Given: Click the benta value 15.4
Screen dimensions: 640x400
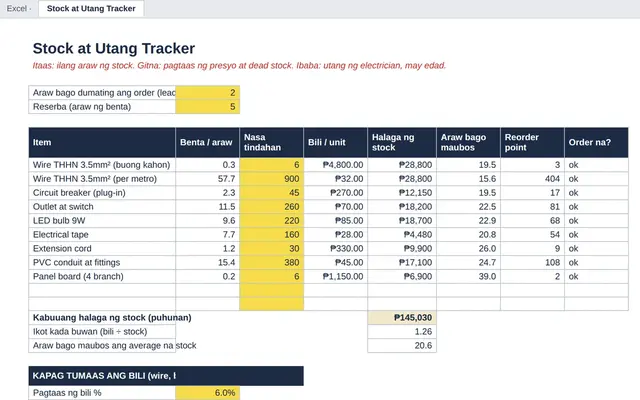Looking at the screenshot, I should (x=207, y=262).
